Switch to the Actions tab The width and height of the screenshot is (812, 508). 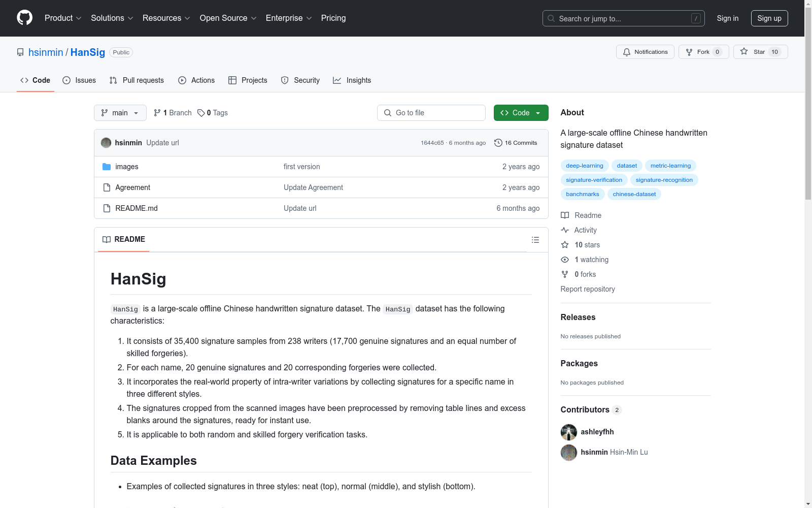[x=196, y=80]
